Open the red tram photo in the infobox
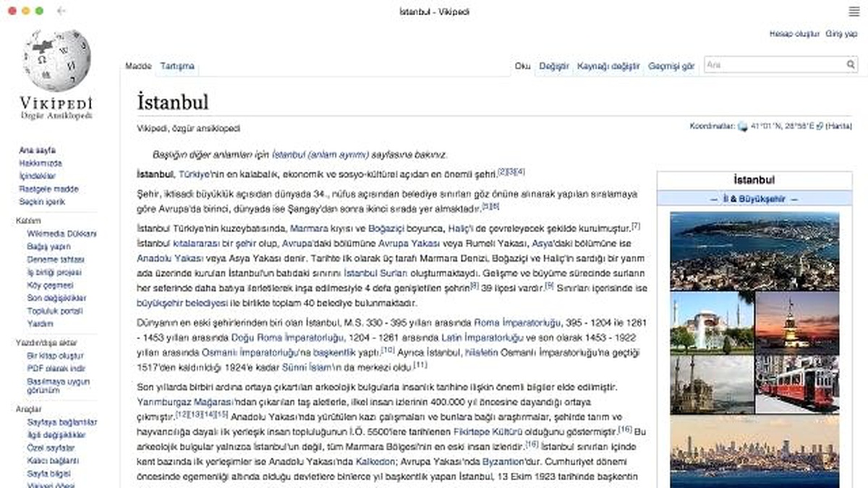The image size is (868, 488). [x=797, y=384]
